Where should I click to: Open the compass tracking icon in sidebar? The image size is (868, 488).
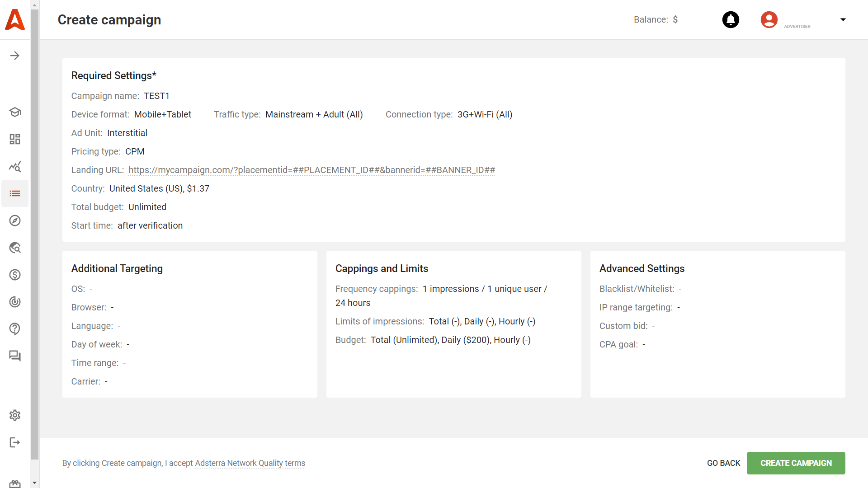point(15,221)
